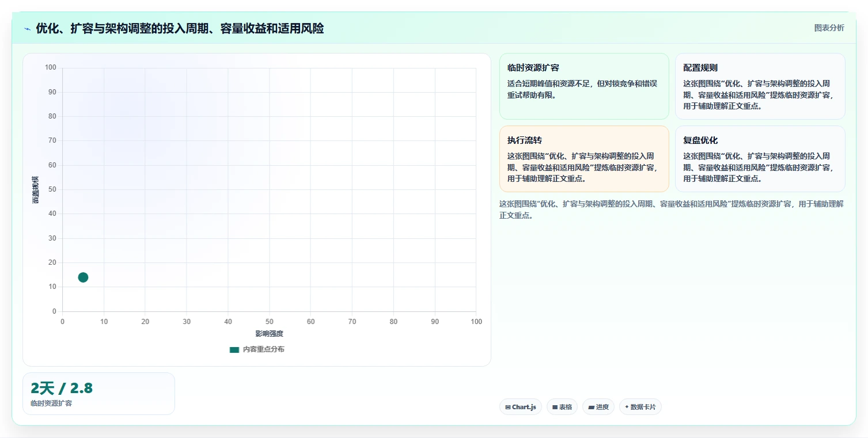
Task: Click the legend color box for 内容重点分布
Action: pos(234,349)
